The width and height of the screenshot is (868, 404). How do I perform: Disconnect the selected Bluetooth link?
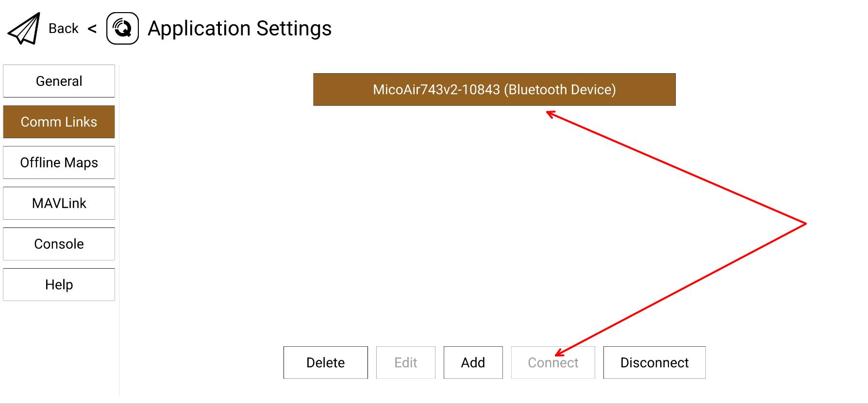654,362
